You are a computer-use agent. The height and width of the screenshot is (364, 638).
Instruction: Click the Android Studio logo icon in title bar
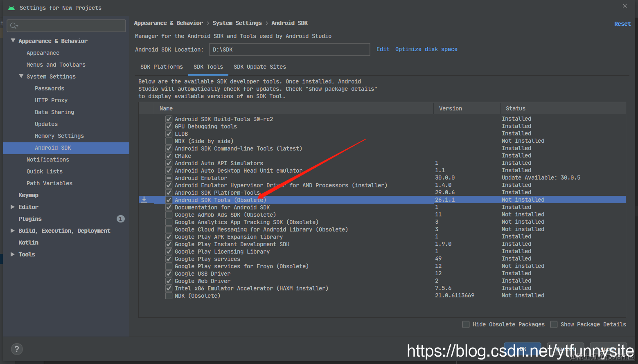pos(11,8)
